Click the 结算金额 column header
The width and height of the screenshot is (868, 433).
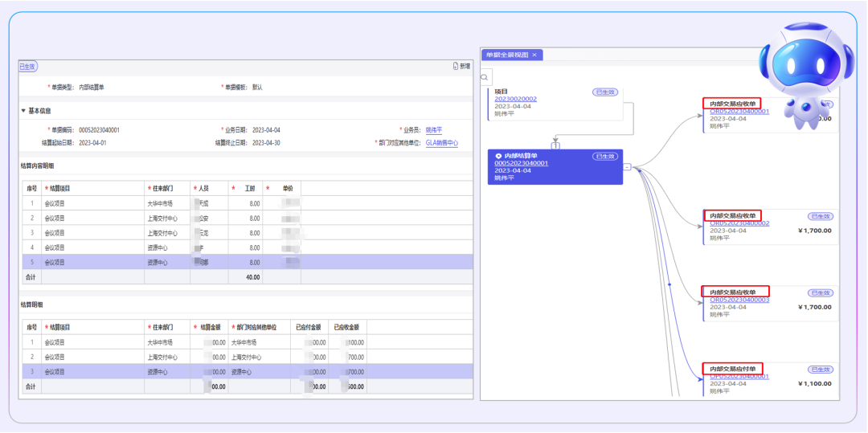pos(210,327)
